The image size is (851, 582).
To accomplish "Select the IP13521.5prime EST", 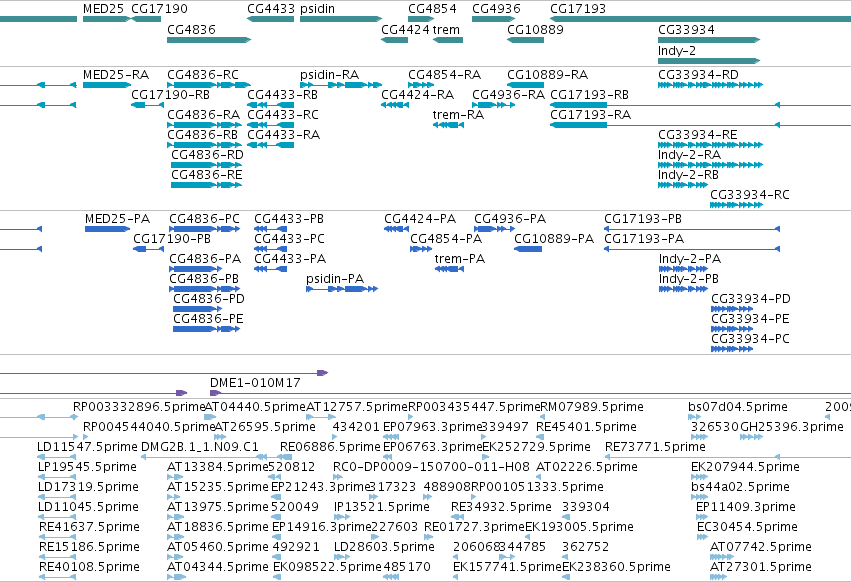I will tap(382, 507).
